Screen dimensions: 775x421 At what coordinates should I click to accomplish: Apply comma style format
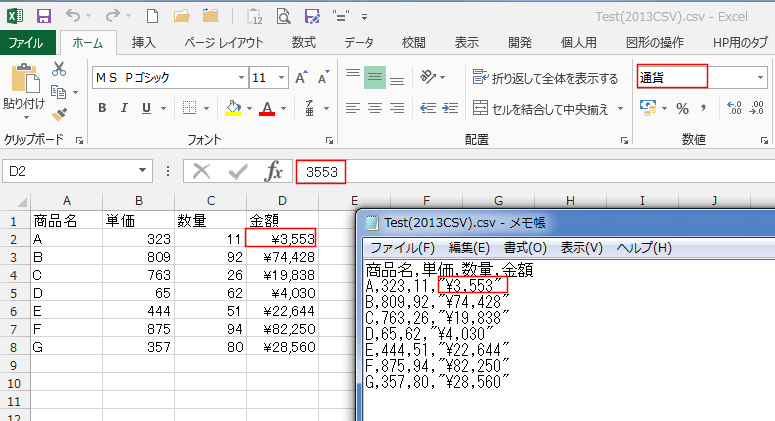coord(703,108)
